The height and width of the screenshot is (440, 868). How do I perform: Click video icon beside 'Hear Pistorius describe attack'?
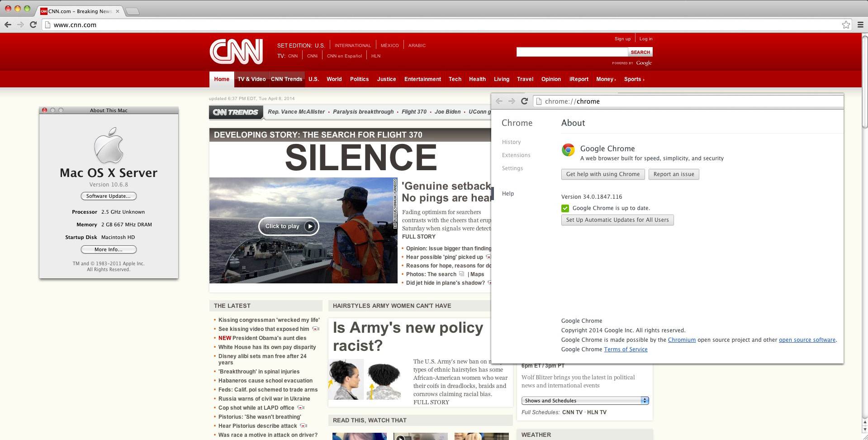[304, 426]
